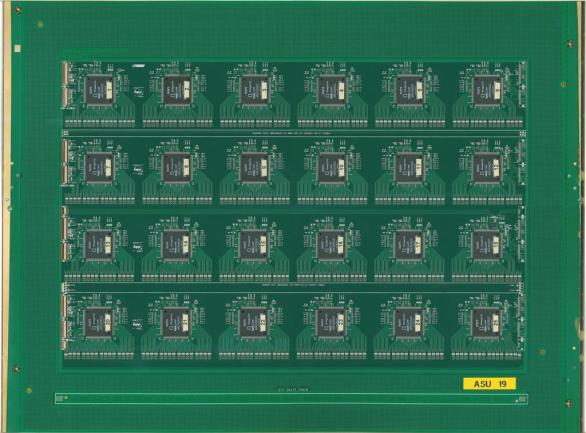Image resolution: width=586 pixels, height=433 pixels.
Task: Click the chip in third row, second column
Action: point(176,245)
